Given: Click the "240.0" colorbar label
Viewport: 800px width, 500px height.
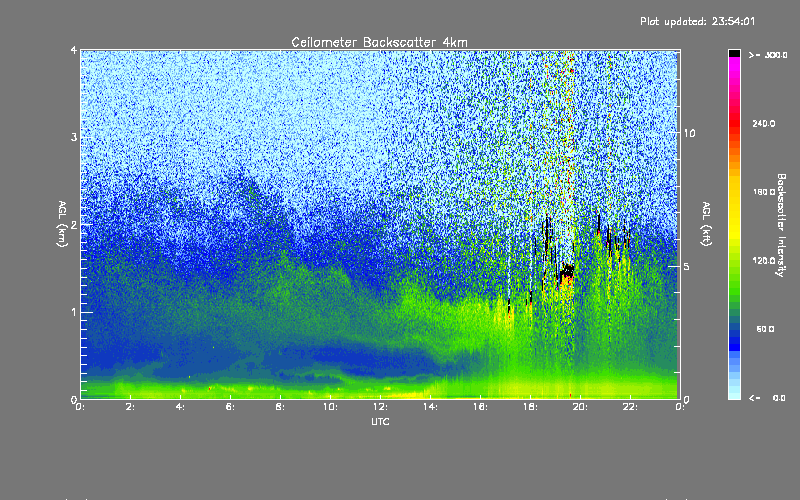Looking at the screenshot, I should pos(764,123).
